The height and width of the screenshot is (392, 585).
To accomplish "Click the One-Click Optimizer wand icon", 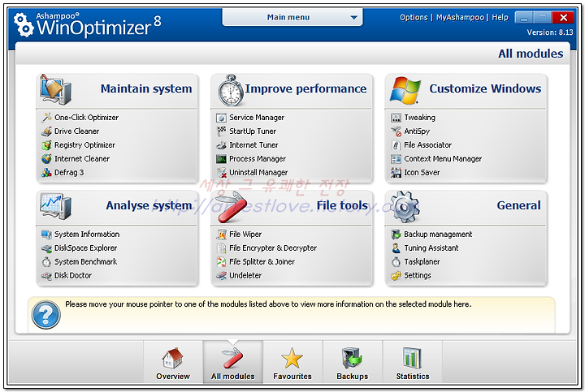I will coord(46,118).
